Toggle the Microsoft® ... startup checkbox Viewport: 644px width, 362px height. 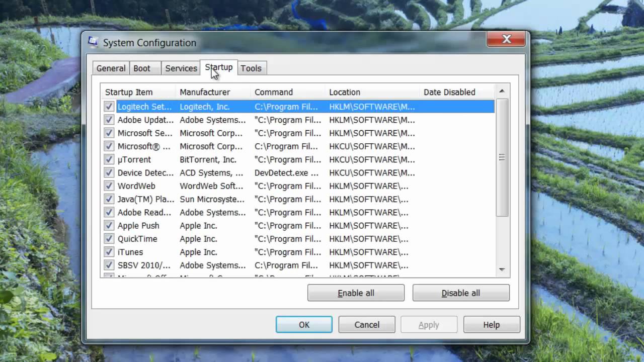coord(109,146)
